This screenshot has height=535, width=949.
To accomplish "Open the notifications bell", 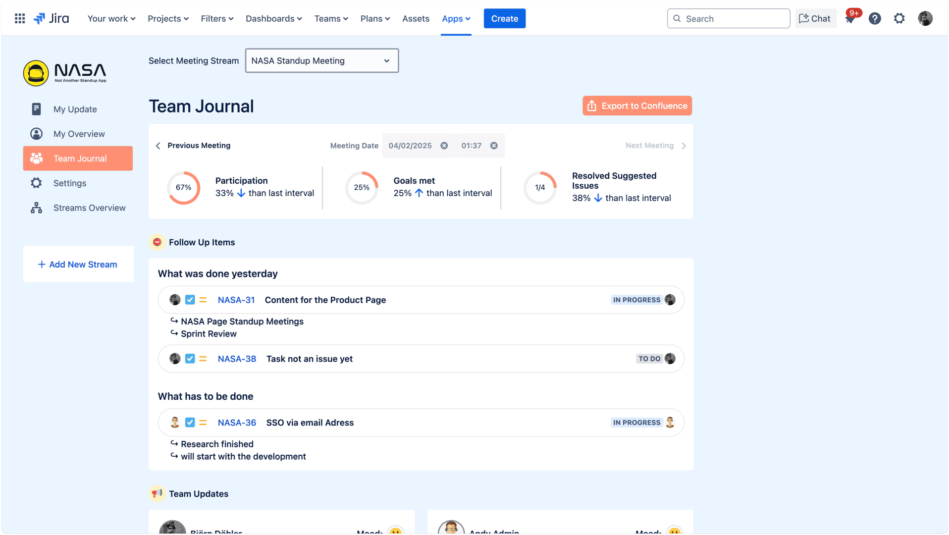I will (x=850, y=19).
